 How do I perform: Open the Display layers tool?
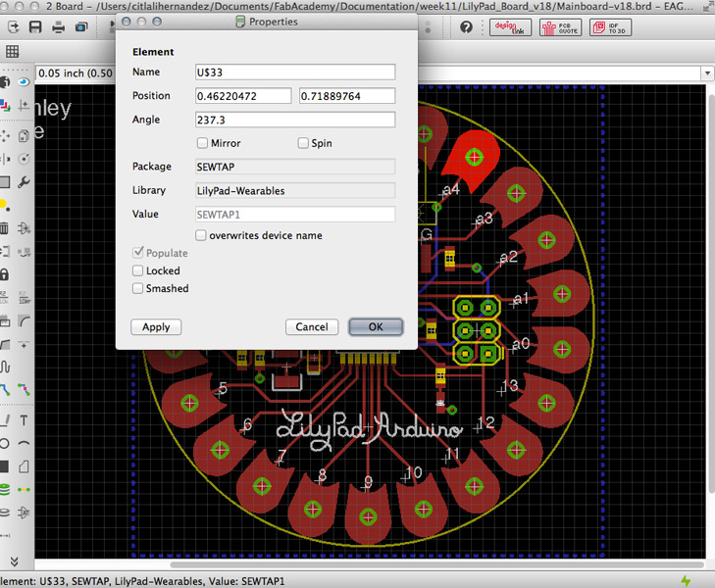click(x=5, y=106)
